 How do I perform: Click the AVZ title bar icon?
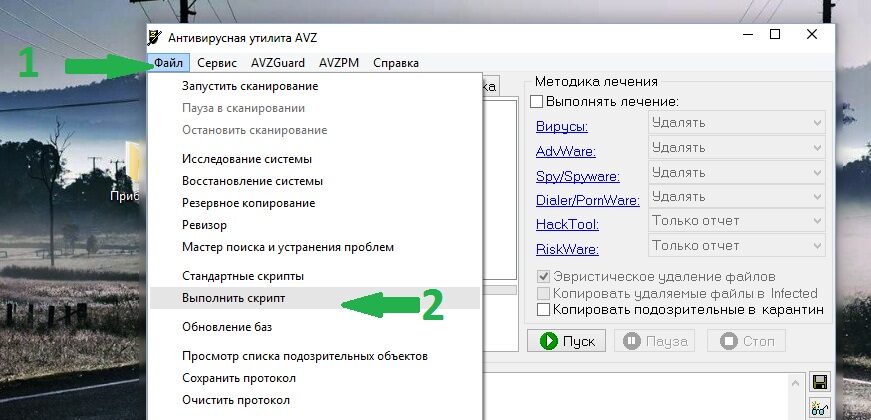click(155, 37)
